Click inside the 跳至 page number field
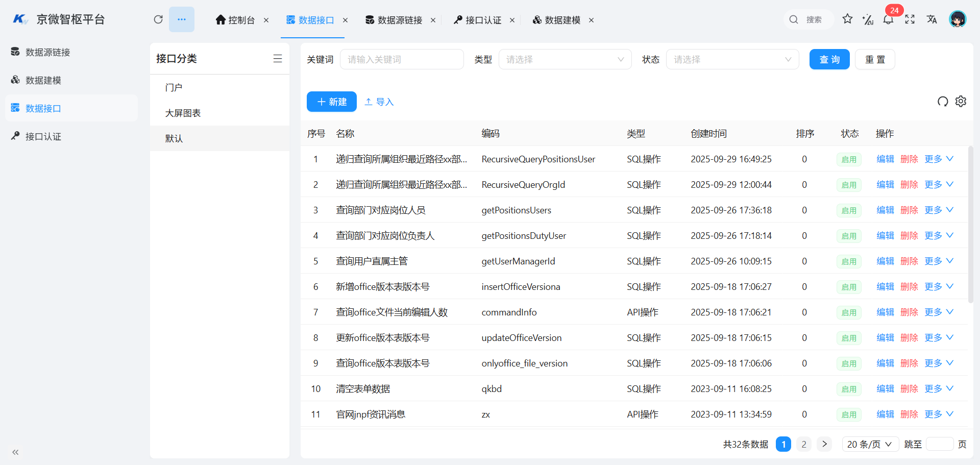The image size is (980, 465). coord(941,444)
